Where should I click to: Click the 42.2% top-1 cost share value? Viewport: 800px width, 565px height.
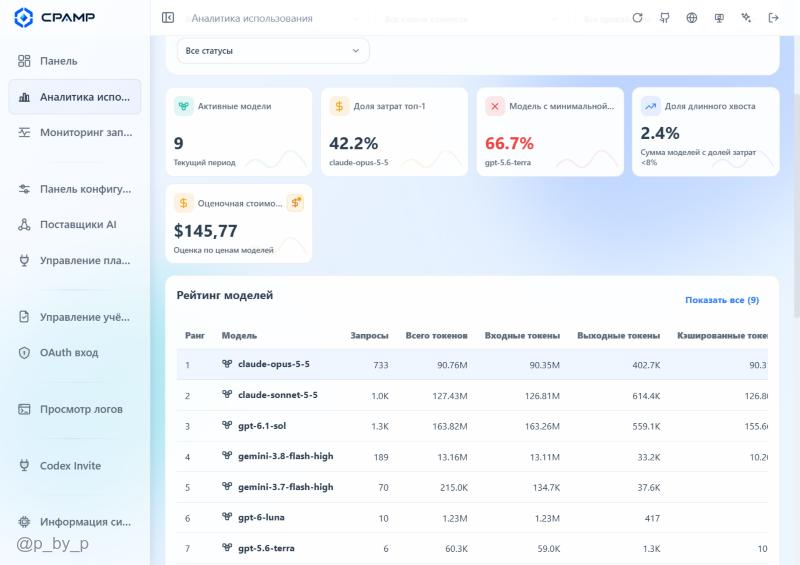[354, 143]
